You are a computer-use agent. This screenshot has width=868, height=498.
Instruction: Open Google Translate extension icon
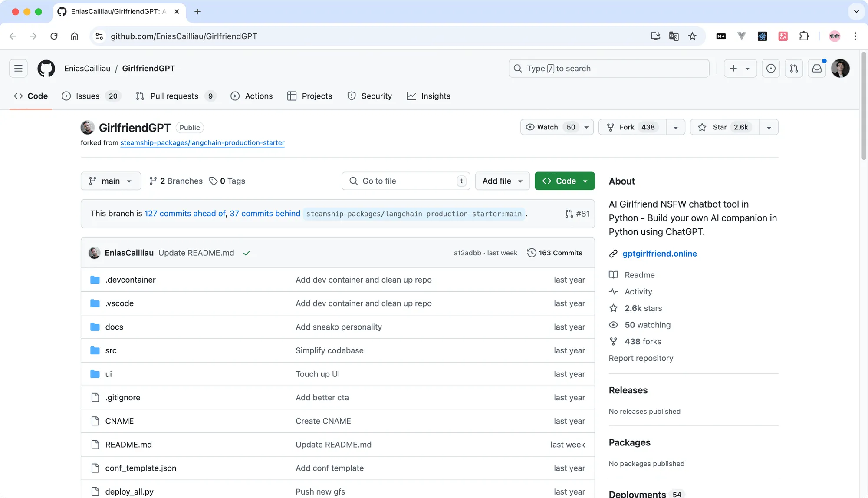674,36
